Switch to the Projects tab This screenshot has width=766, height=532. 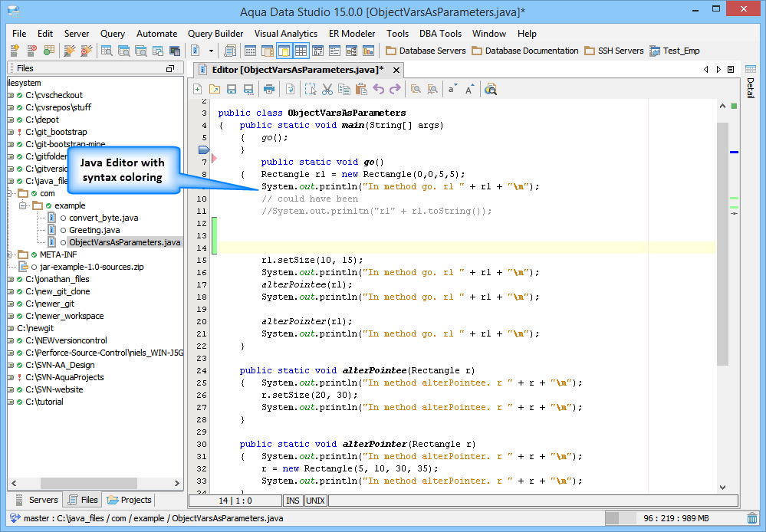(x=129, y=500)
